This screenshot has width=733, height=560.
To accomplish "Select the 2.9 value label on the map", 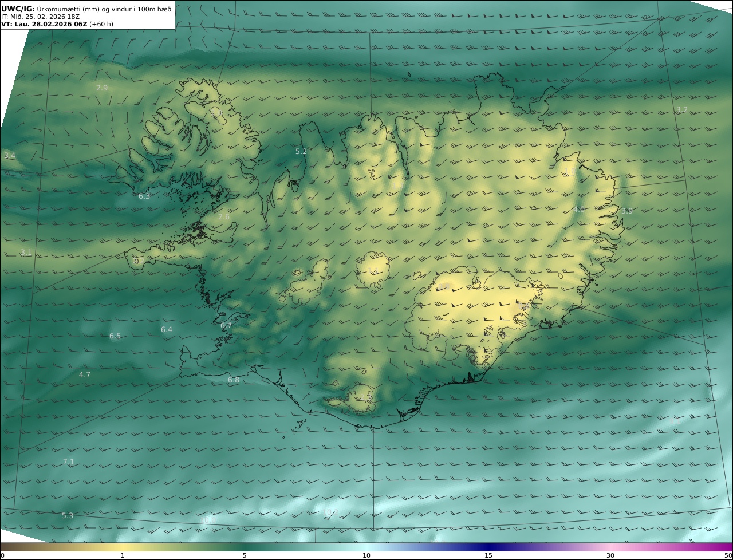I will pyautogui.click(x=102, y=88).
